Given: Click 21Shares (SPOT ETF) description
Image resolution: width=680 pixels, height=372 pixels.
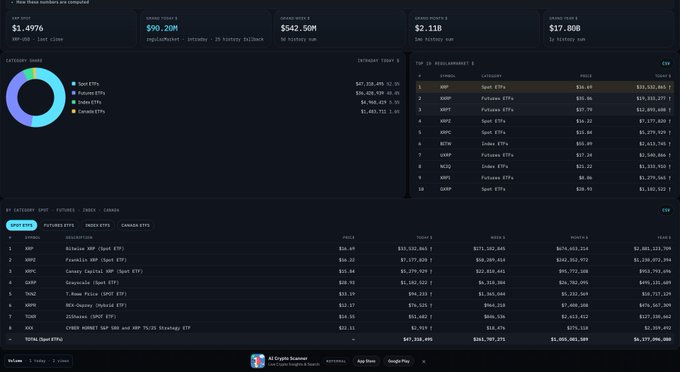Looking at the screenshot, I should (91, 317).
